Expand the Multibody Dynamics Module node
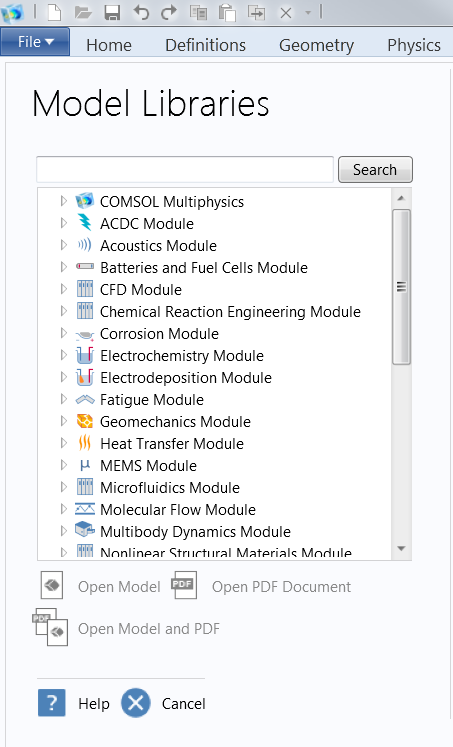453x747 pixels. [x=64, y=531]
